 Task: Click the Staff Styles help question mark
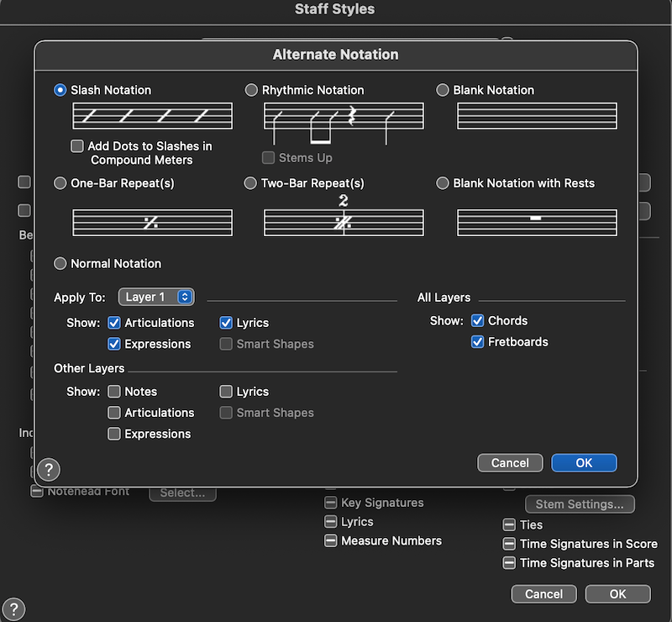14,609
